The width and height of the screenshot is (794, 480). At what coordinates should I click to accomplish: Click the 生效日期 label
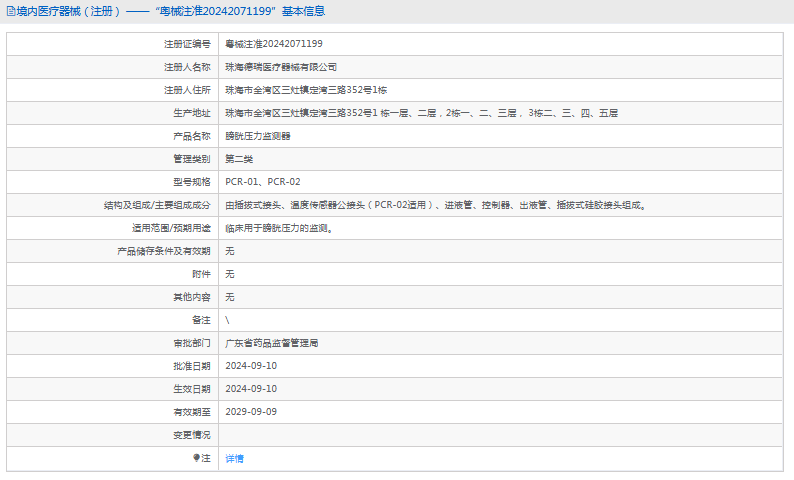click(191, 389)
